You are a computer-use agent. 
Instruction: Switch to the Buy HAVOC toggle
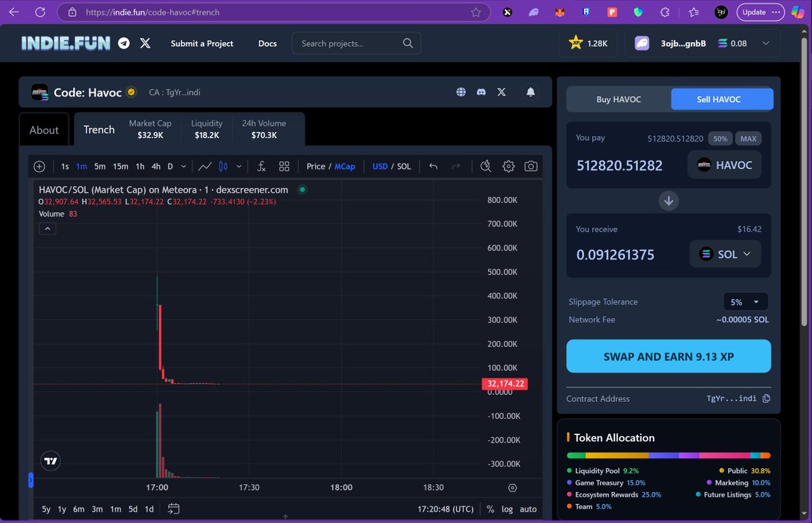(x=618, y=99)
